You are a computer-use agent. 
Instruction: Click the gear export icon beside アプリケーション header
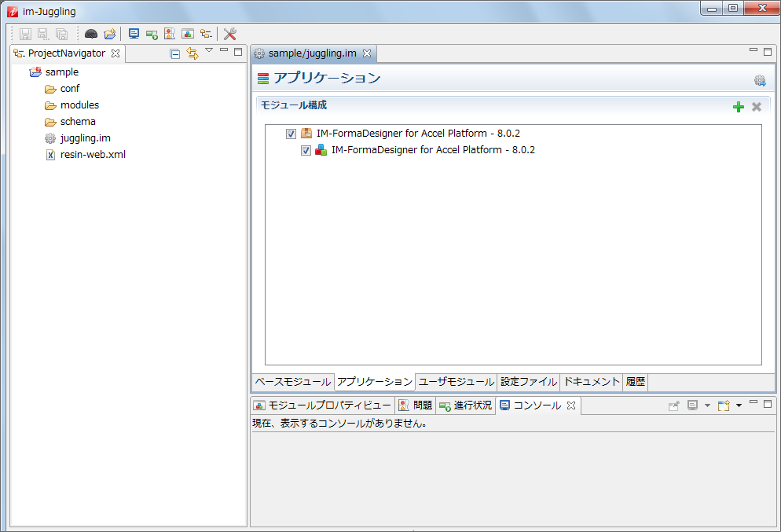tap(760, 80)
